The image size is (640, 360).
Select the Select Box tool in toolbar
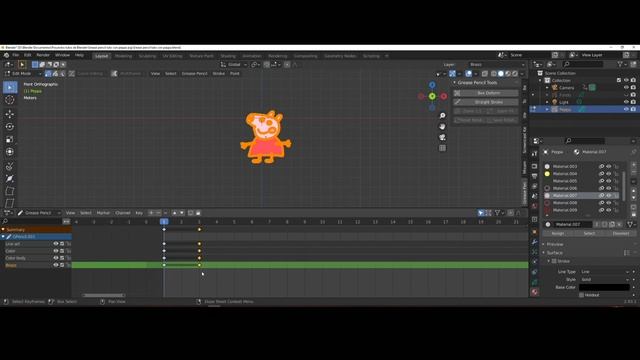[10, 87]
